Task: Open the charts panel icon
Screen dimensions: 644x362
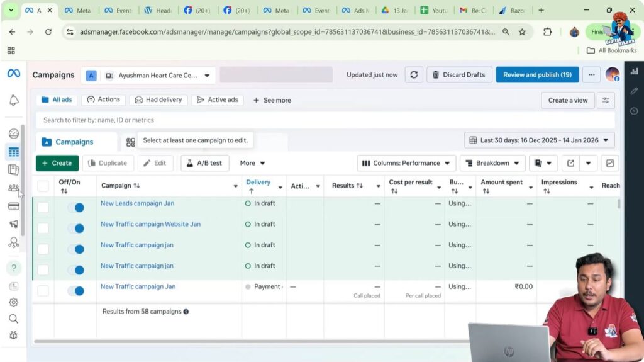Action: [610, 163]
